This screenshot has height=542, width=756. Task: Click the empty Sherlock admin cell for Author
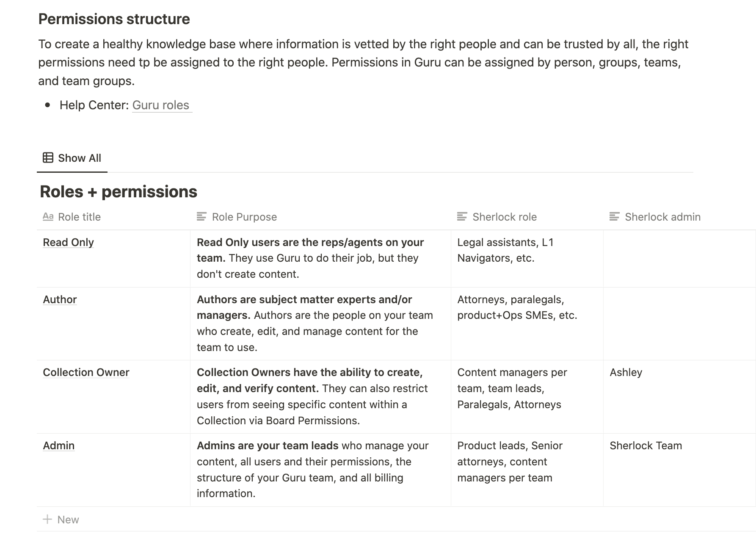[x=679, y=324]
